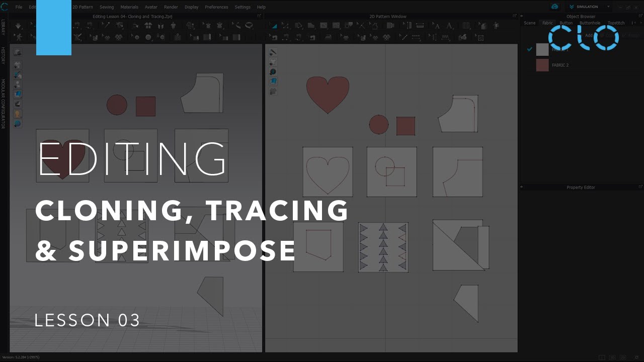
Task: Select FABRIC 2 red-brown color swatch
Action: (542, 65)
